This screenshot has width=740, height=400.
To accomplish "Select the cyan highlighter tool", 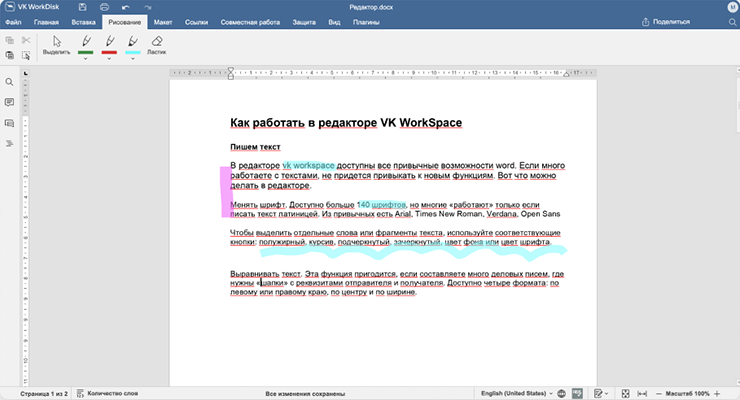I will pyautogui.click(x=133, y=41).
